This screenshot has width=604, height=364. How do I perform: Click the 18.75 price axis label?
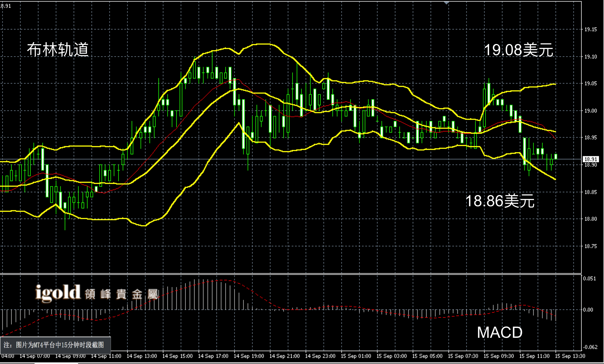point(591,246)
